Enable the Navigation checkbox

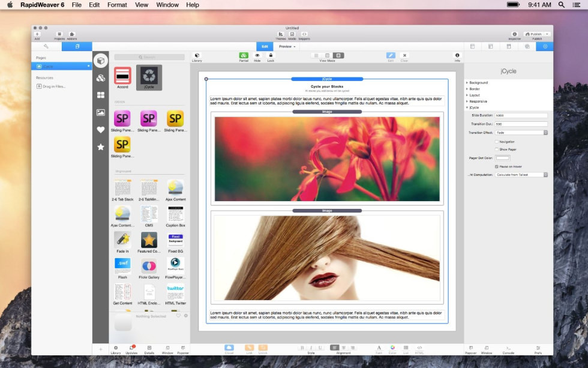coord(497,142)
